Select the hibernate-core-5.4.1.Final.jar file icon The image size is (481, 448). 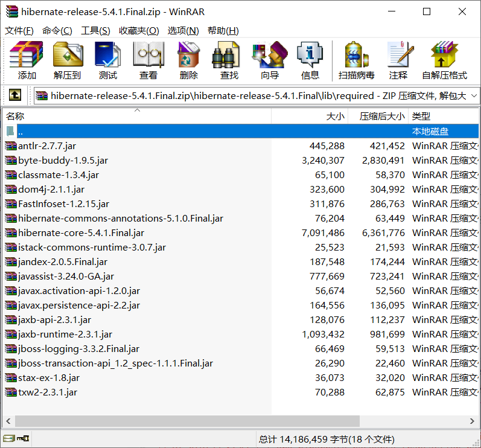11,233
